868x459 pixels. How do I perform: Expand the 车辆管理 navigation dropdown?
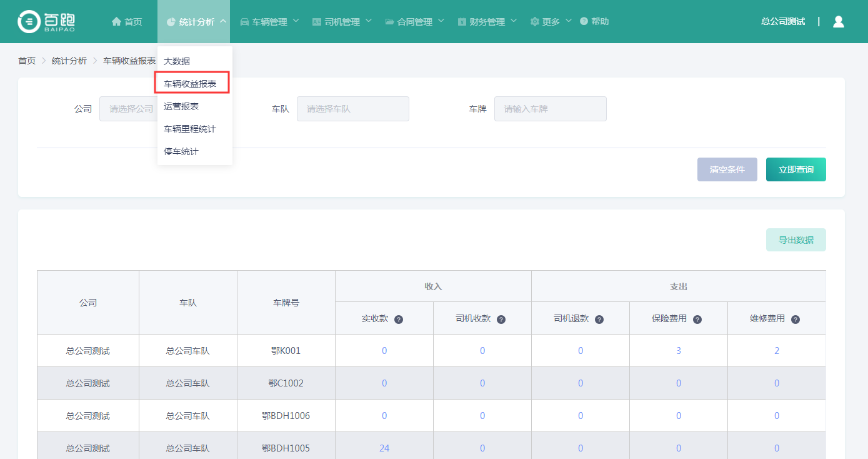269,22
